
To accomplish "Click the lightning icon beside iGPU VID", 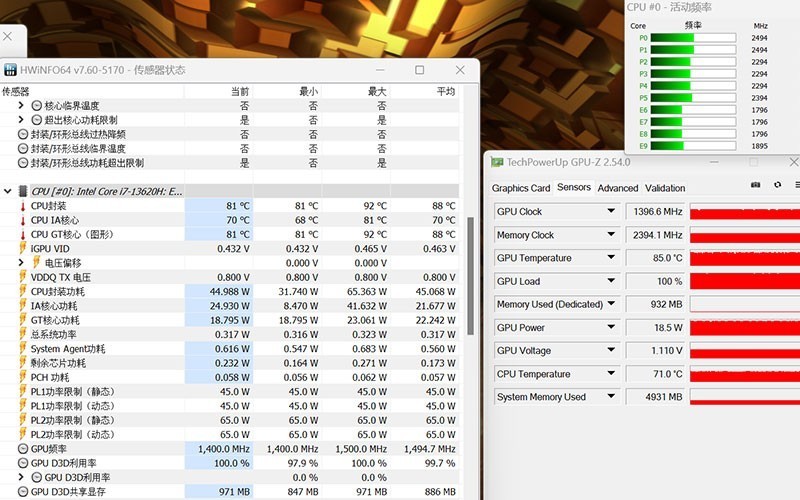I will 23,249.
